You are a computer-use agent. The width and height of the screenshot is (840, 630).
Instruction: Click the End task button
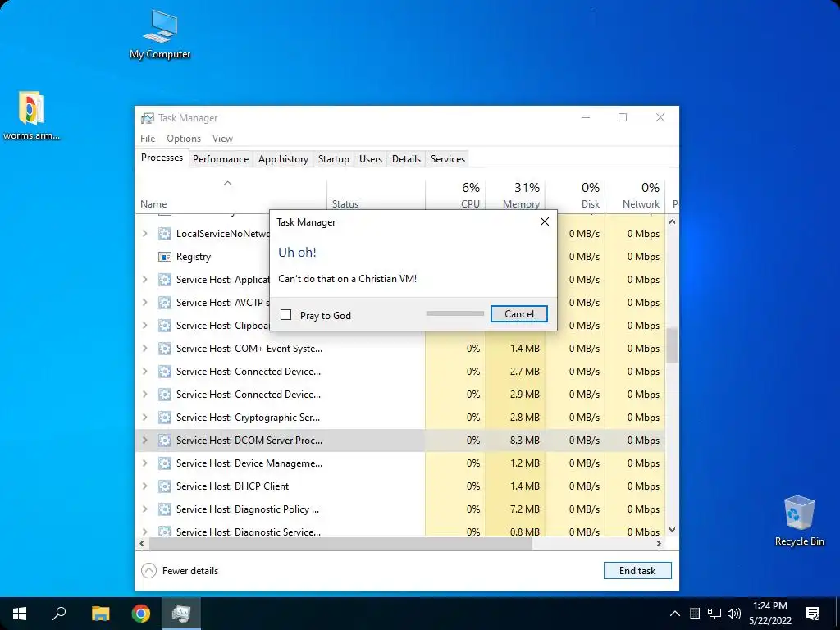click(637, 571)
